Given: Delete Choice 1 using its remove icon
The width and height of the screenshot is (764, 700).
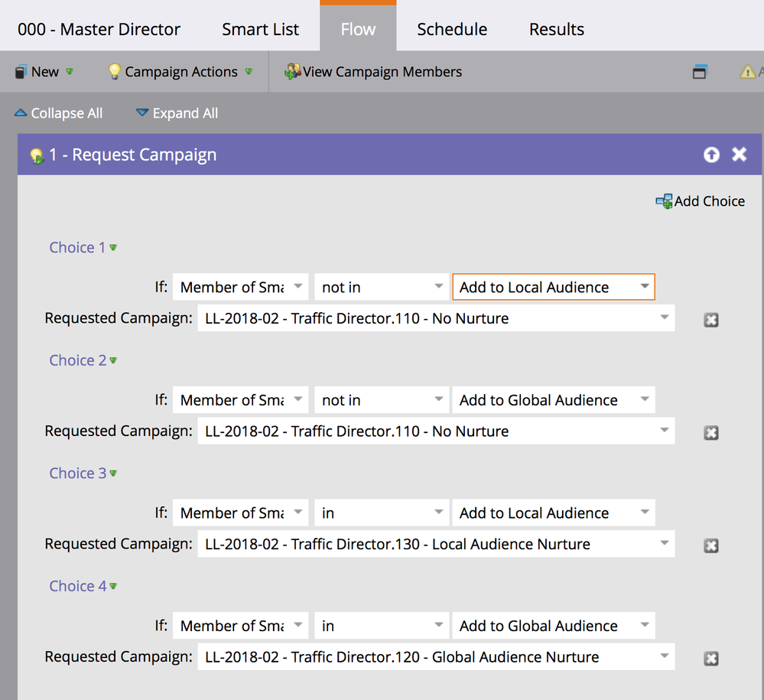Looking at the screenshot, I should [710, 320].
